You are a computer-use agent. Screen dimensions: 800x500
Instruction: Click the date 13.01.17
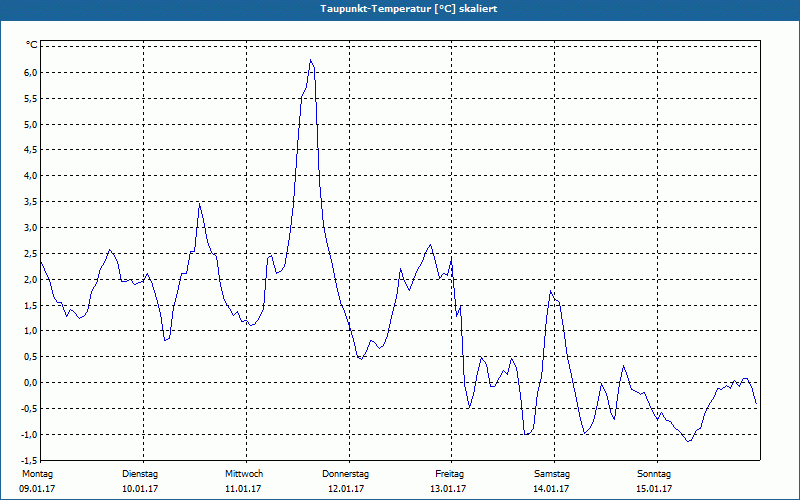448,489
